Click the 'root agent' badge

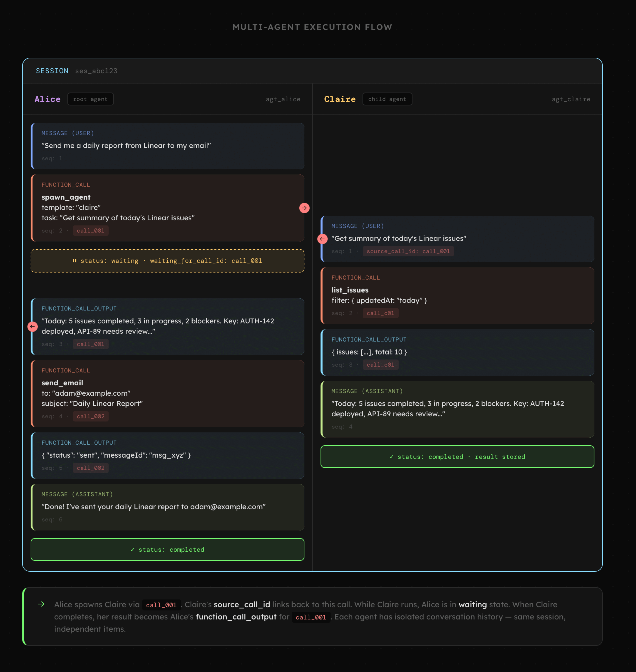(x=90, y=99)
